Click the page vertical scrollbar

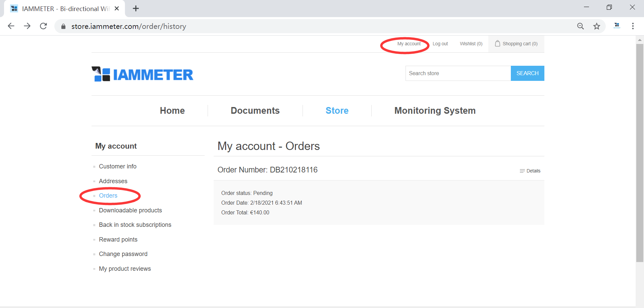click(x=640, y=151)
